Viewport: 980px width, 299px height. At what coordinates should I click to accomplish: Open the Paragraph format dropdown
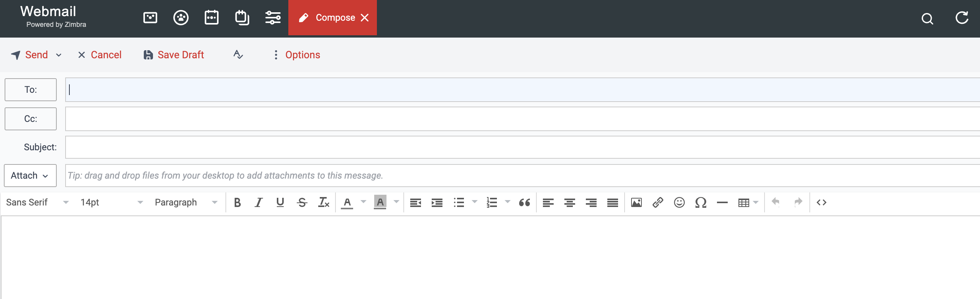[x=186, y=202]
